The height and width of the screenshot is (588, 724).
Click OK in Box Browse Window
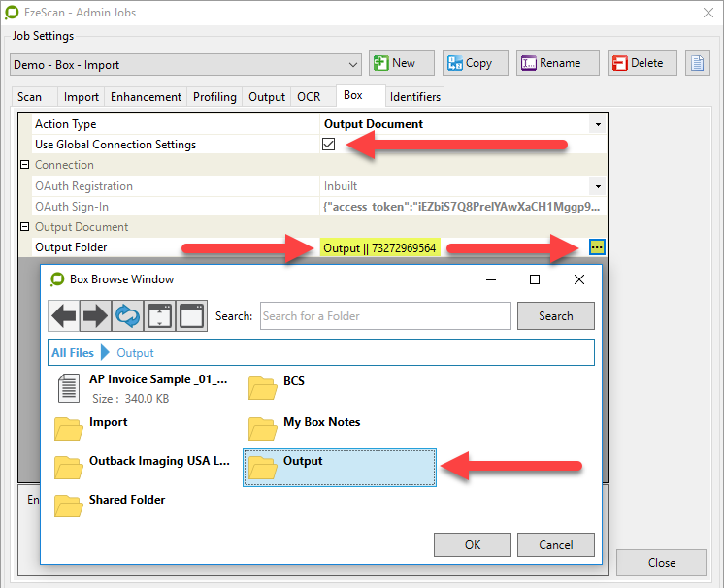[x=473, y=544]
